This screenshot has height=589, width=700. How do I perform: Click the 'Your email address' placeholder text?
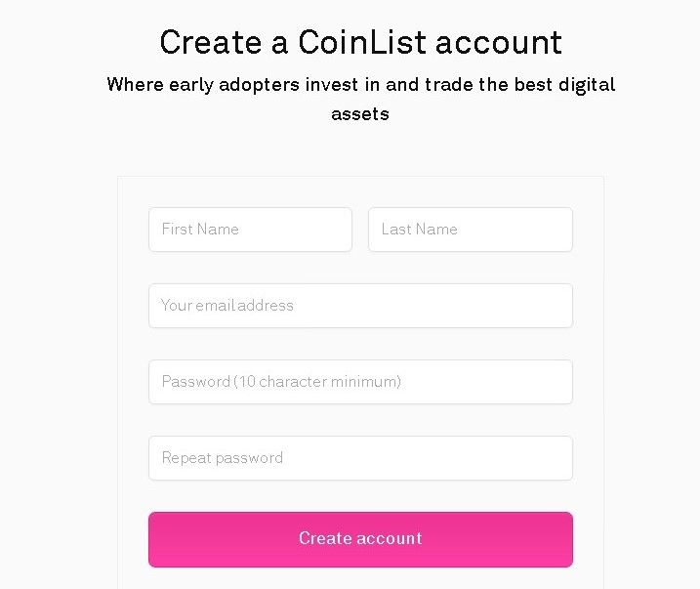tap(227, 306)
